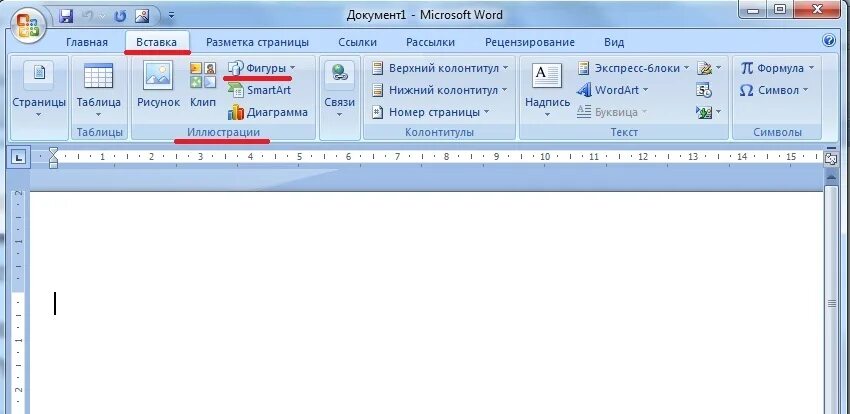Image resolution: width=850 pixels, height=414 pixels.
Task: Open the Ссылки tab
Action: 357,42
